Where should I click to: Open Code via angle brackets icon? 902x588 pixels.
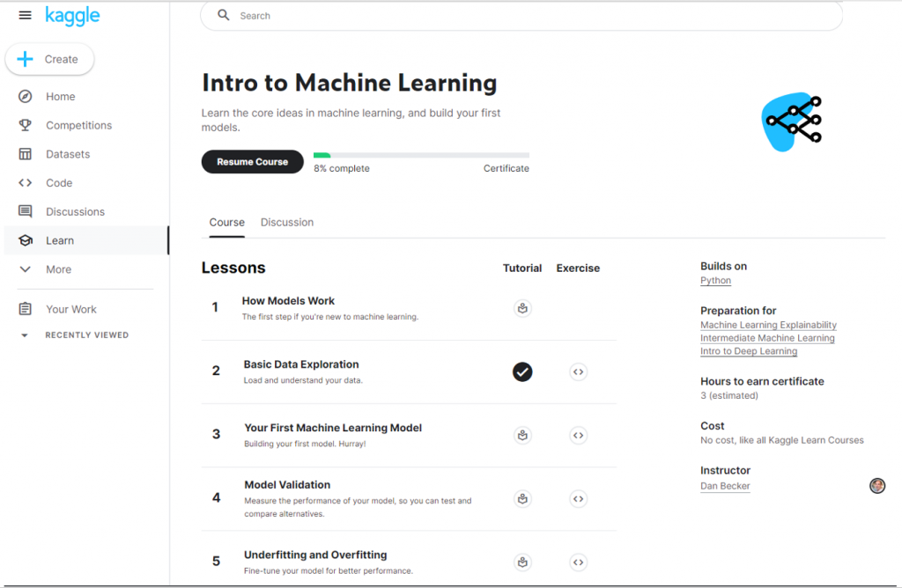coord(25,182)
